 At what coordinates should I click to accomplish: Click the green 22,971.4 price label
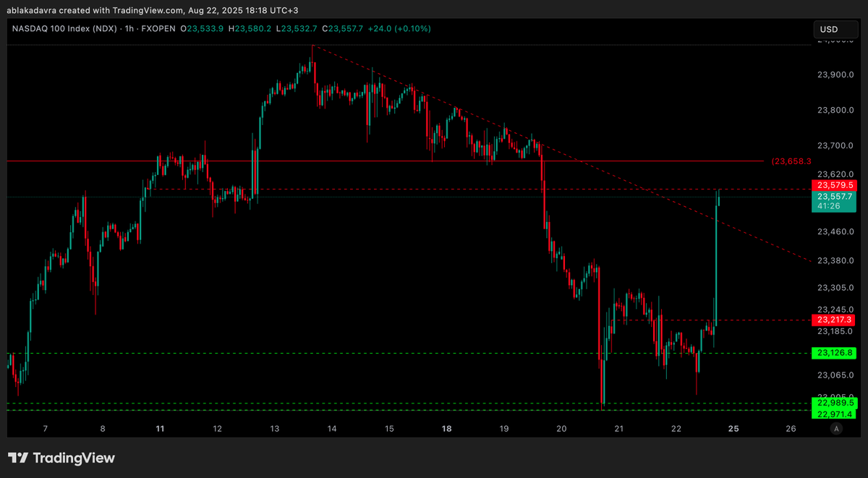(835, 414)
